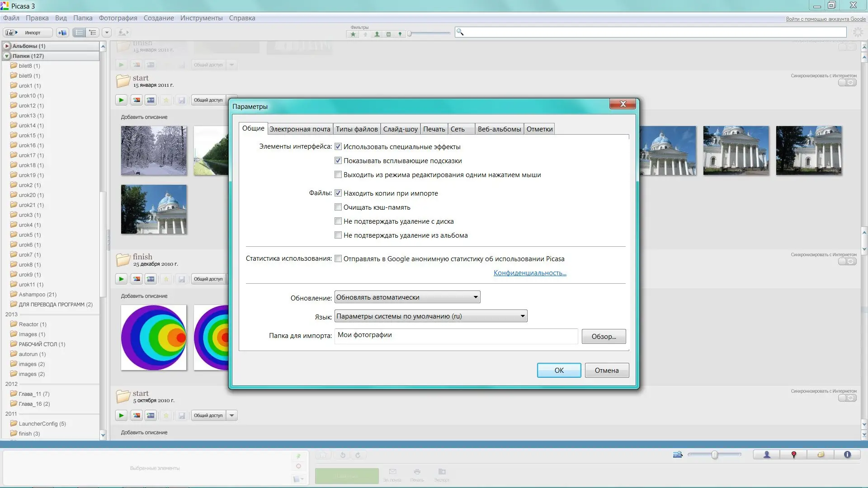
Task: Click the Обзор... browse button
Action: (x=604, y=337)
